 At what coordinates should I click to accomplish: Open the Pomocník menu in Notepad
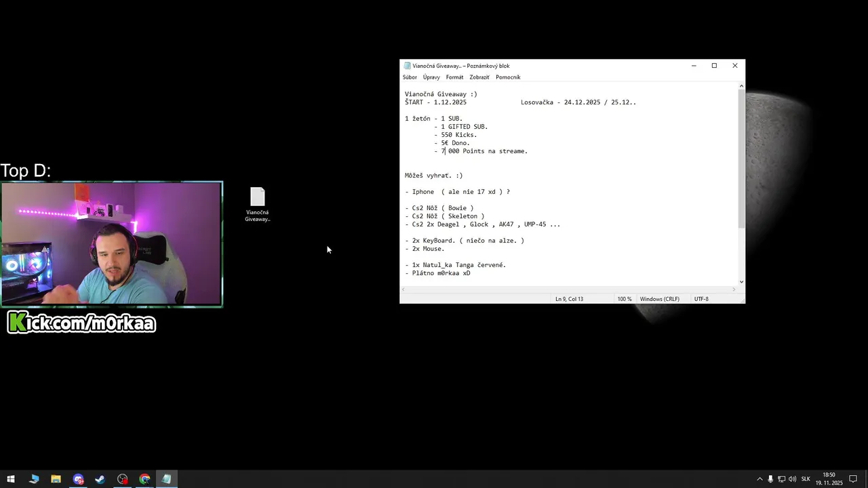(508, 77)
